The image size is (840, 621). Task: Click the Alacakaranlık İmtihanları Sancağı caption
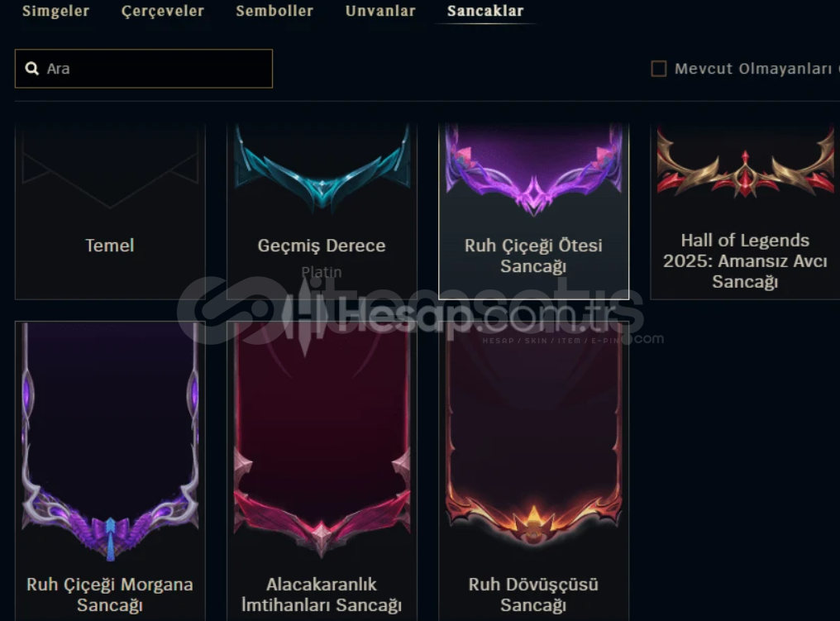(x=322, y=595)
